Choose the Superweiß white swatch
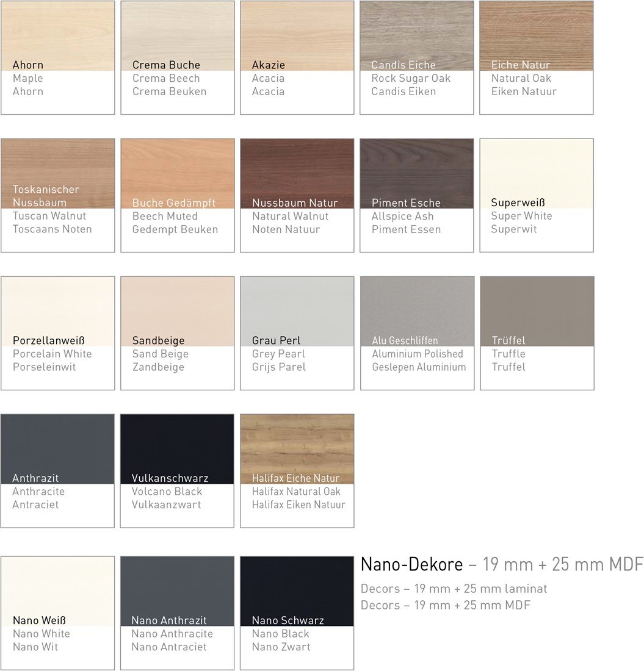Screen dimensions: 644x671 tap(536, 174)
